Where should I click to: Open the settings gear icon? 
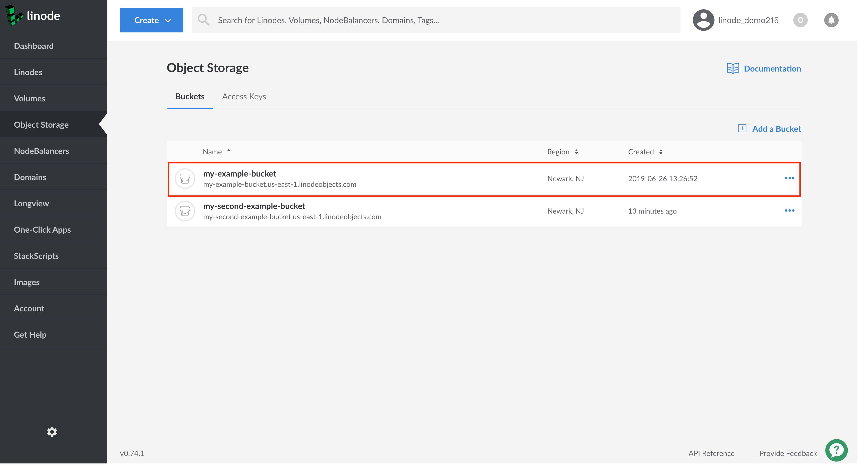52,432
